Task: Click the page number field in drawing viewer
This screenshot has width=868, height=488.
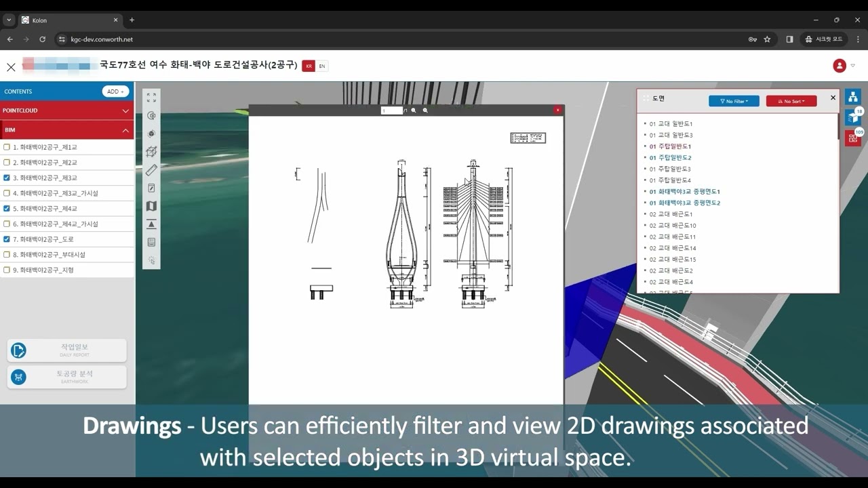Action: (391, 110)
